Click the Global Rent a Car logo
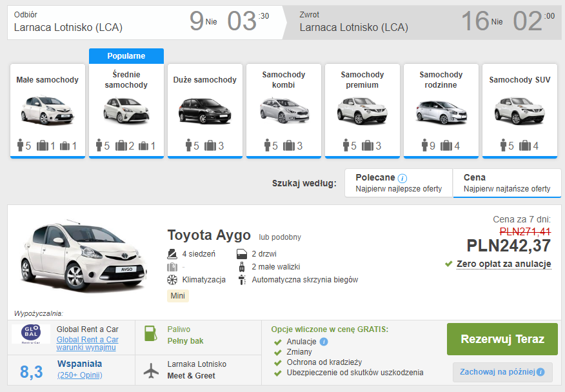This screenshot has height=392, width=565. click(31, 334)
